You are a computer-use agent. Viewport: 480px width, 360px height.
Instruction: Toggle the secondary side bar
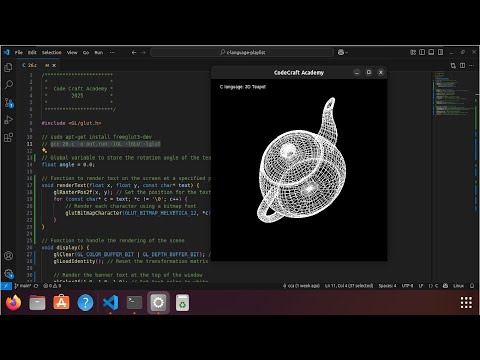(x=440, y=52)
